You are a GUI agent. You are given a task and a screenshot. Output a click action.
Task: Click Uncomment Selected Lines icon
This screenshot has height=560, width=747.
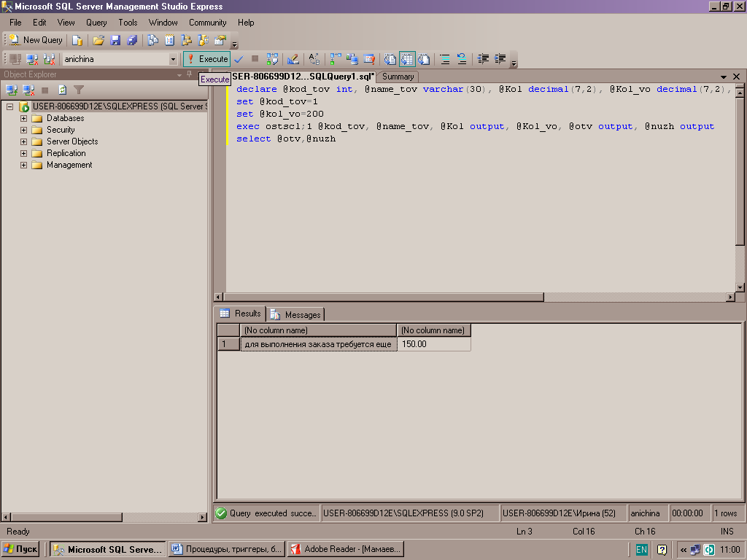point(462,59)
